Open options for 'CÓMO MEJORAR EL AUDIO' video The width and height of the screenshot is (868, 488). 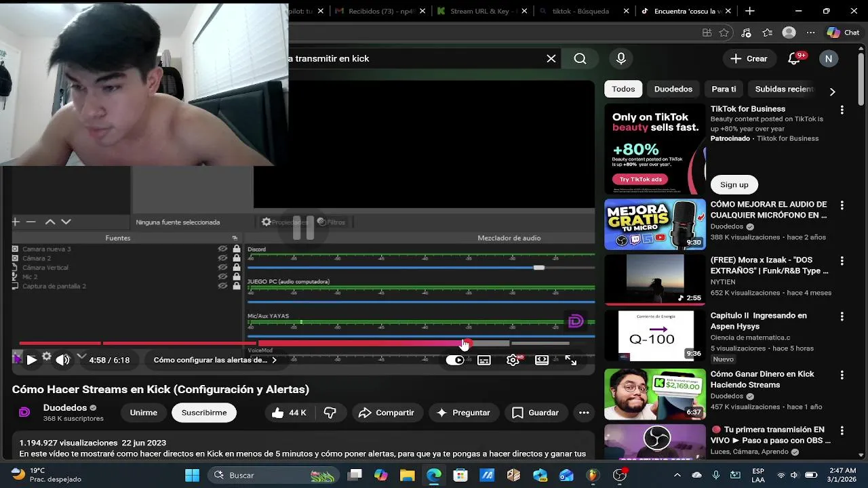[842, 205]
